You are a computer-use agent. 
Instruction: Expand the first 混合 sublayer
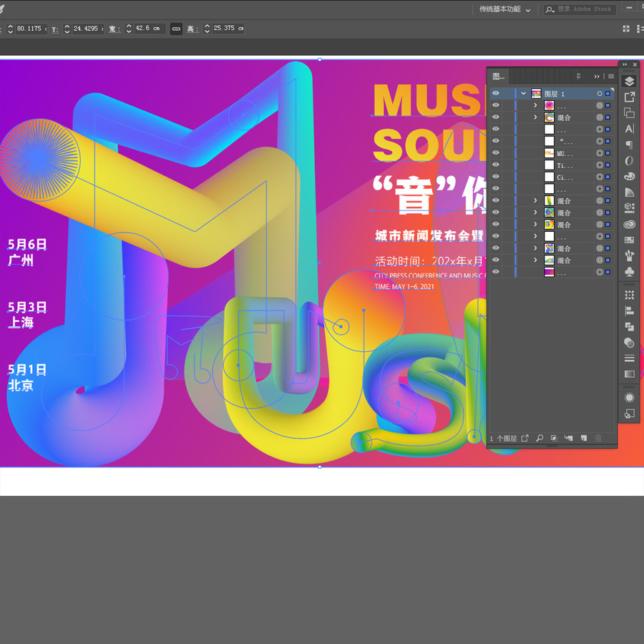(535, 117)
